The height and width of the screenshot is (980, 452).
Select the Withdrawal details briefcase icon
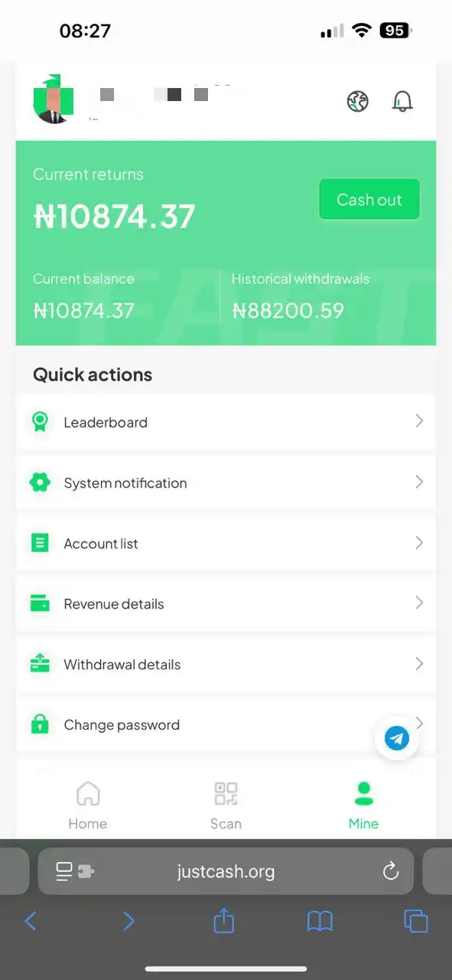tap(40, 663)
